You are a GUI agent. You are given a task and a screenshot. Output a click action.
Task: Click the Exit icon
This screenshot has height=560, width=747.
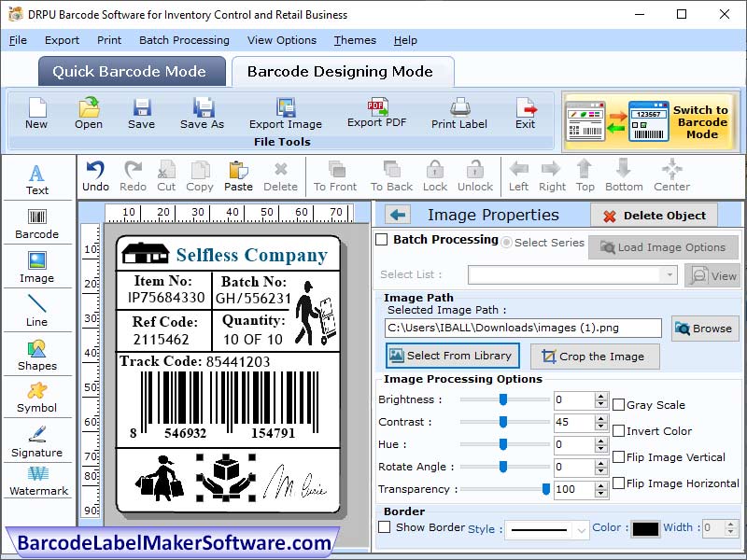[526, 113]
